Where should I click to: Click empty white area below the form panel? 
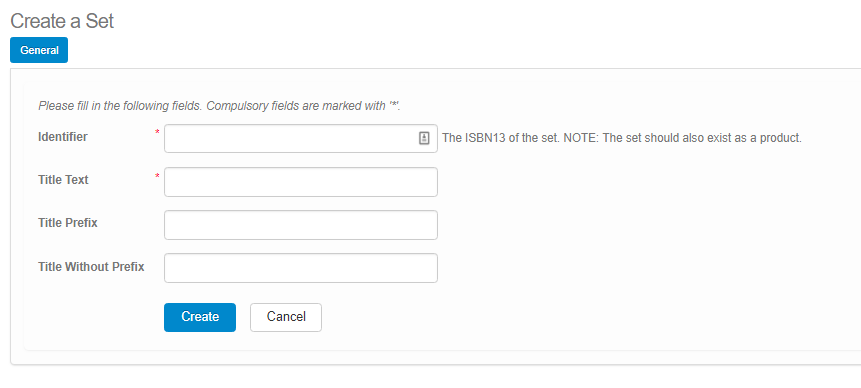point(430,378)
